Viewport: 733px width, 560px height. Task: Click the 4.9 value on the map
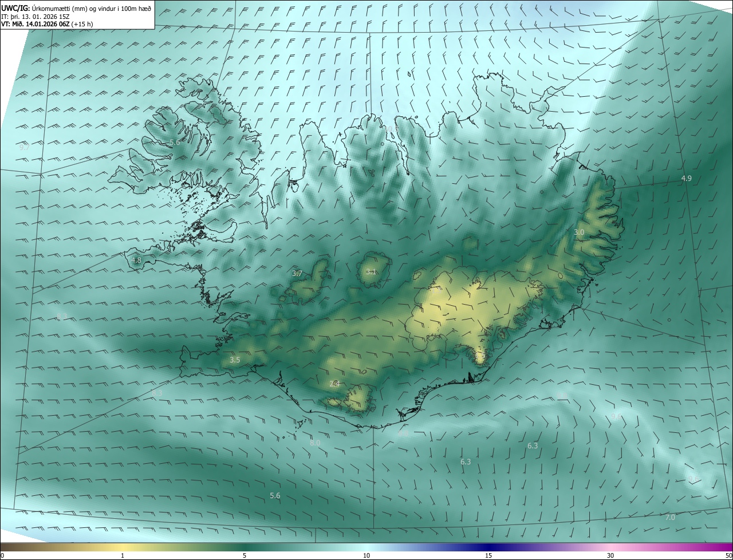686,179
